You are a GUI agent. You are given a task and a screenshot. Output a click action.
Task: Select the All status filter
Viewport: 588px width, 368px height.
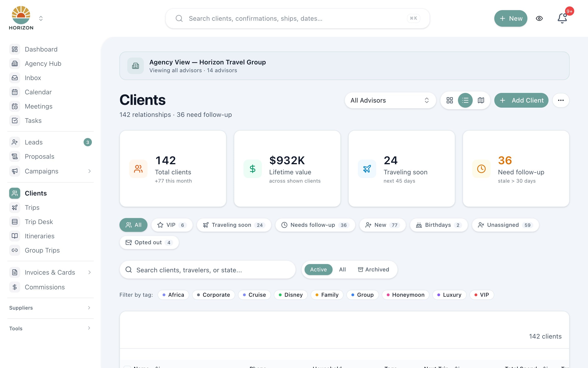pos(342,269)
